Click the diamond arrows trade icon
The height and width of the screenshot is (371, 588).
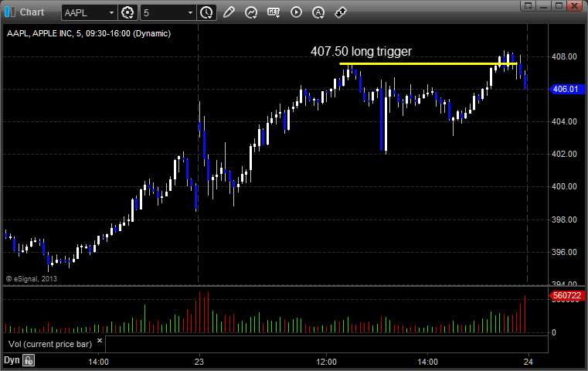coord(341,12)
